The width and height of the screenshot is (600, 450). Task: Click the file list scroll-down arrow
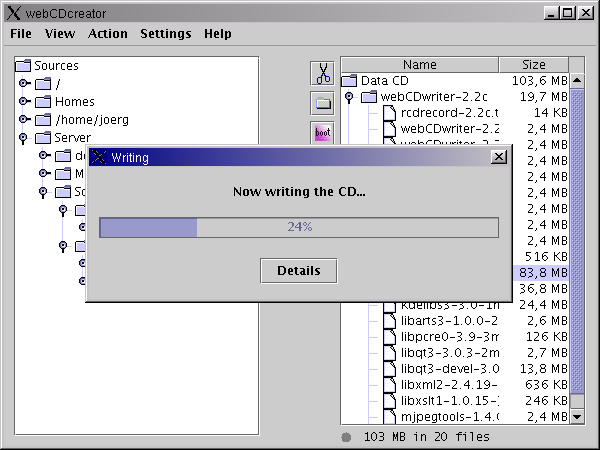point(576,415)
